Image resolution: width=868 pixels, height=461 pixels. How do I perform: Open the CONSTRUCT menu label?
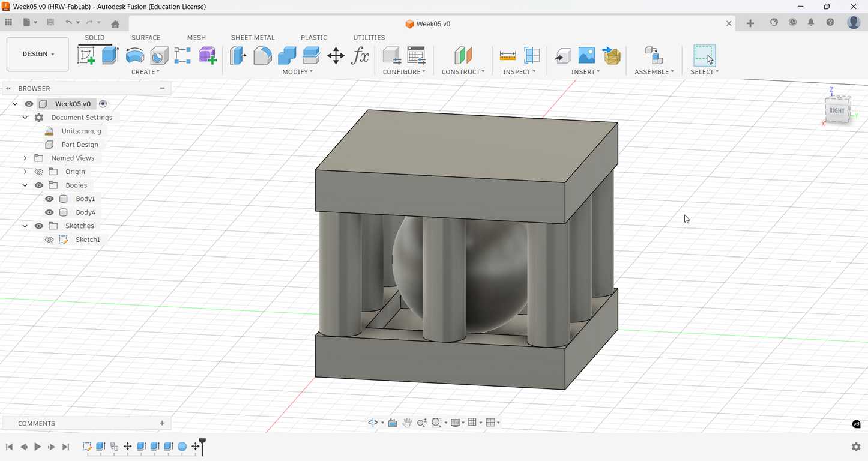(463, 72)
